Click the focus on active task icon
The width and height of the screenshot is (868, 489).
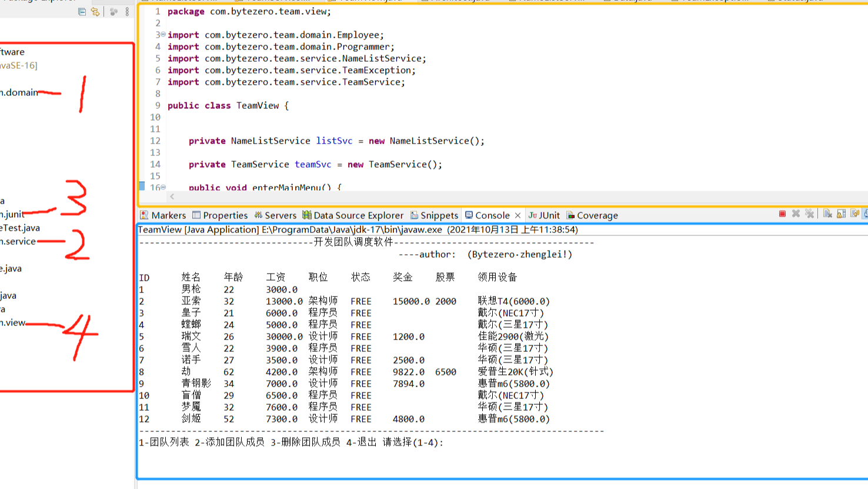tap(113, 12)
